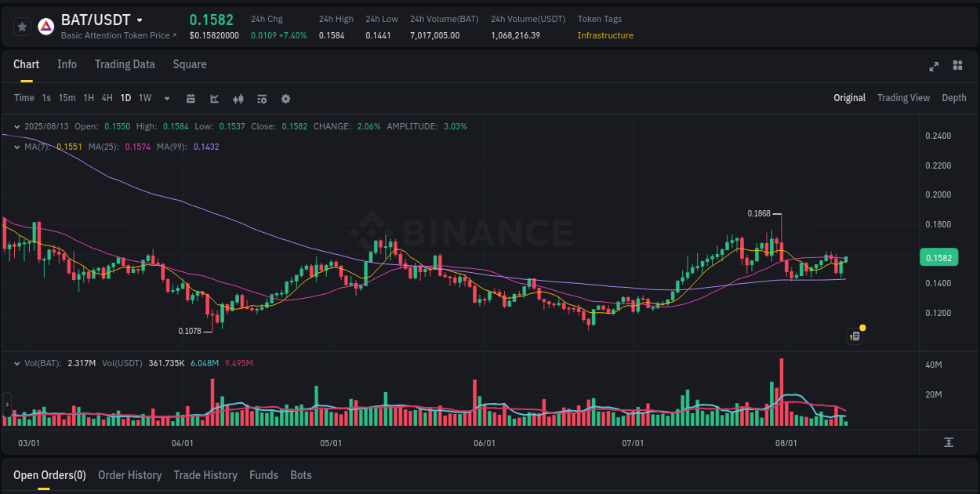980x494 pixels.
Task: Click the chat bubble icon with yellow dot
Action: (x=855, y=336)
